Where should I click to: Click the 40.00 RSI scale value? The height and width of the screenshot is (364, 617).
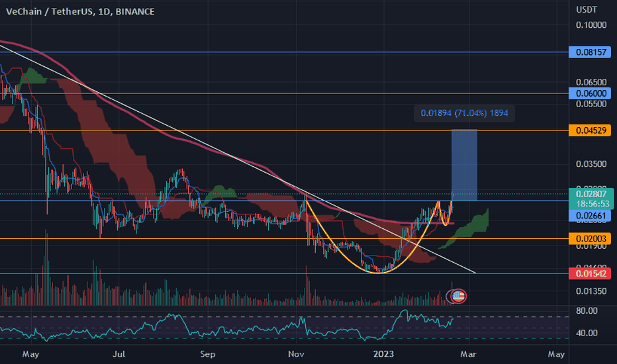(x=587, y=333)
